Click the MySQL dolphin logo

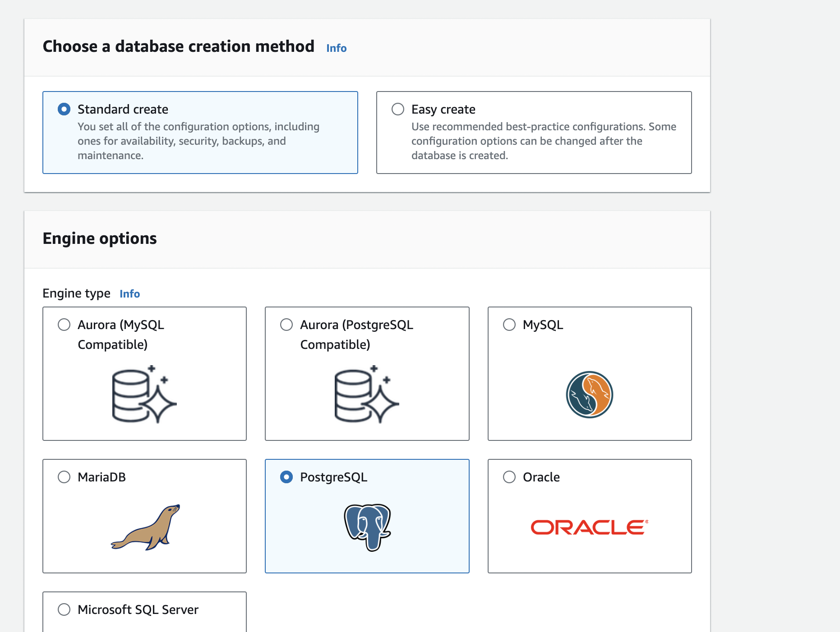point(590,394)
